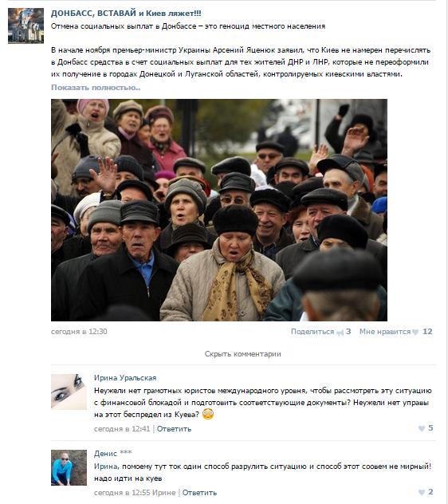Click the Поделиться share link
448x504 pixels.
point(312,332)
